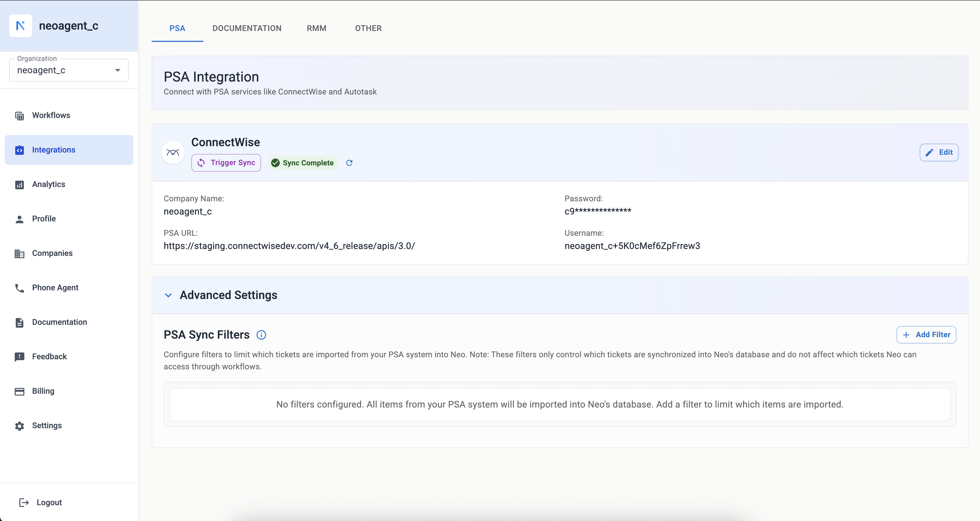Click the neoagent_c app title
The image size is (980, 521).
pyautogui.click(x=68, y=26)
